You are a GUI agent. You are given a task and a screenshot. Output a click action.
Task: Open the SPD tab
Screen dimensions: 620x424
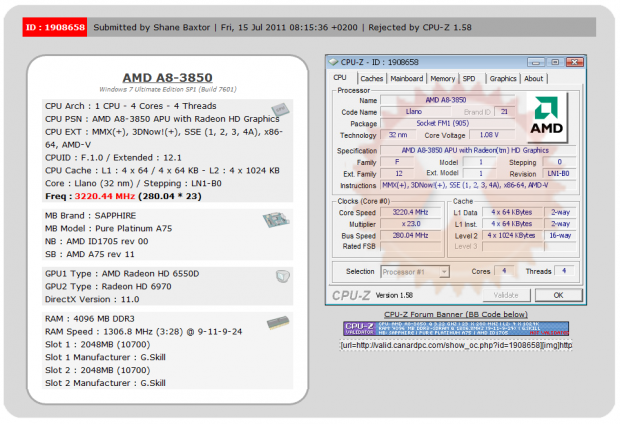pyautogui.click(x=469, y=79)
